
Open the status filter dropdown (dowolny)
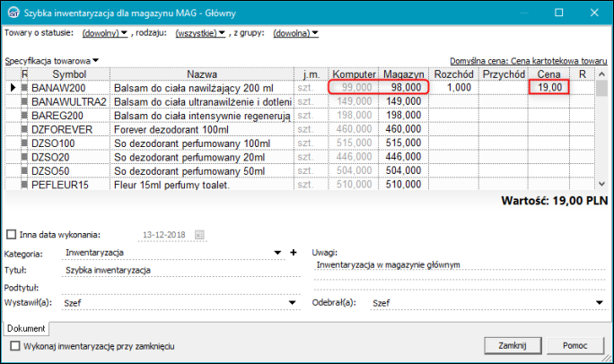click(x=104, y=33)
